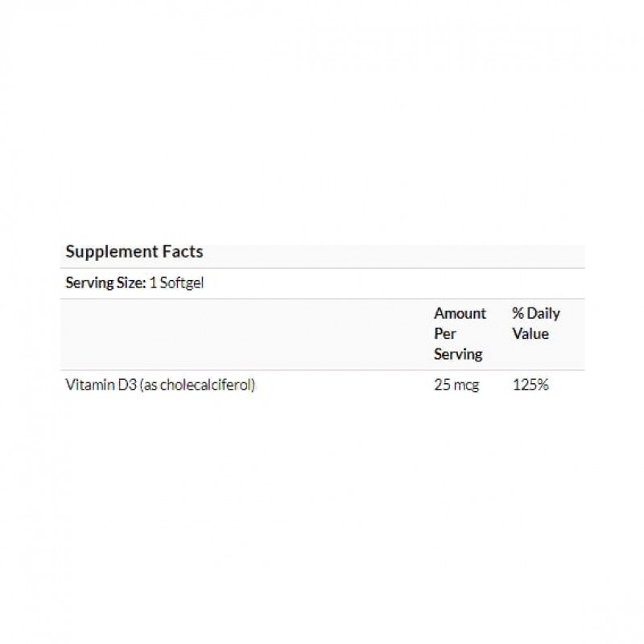This screenshot has width=644, height=644.
Task: Click the word Amount in the header
Action: (460, 313)
